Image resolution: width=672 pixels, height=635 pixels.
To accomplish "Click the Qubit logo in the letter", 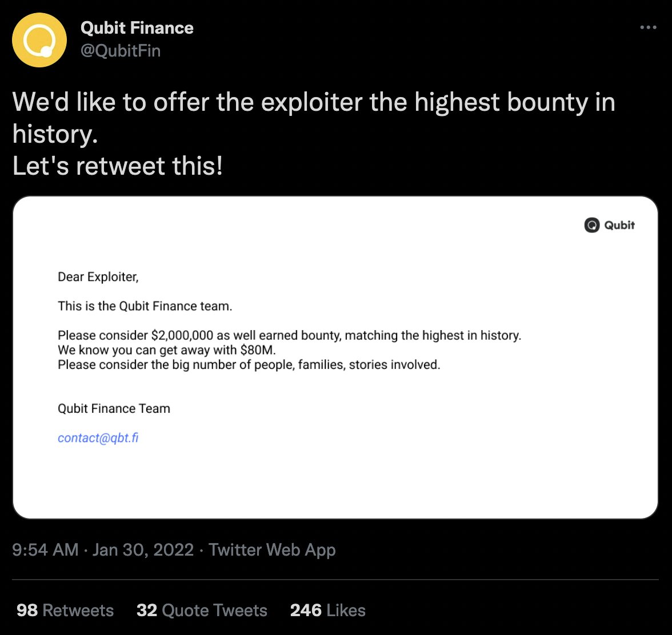I will pos(592,225).
